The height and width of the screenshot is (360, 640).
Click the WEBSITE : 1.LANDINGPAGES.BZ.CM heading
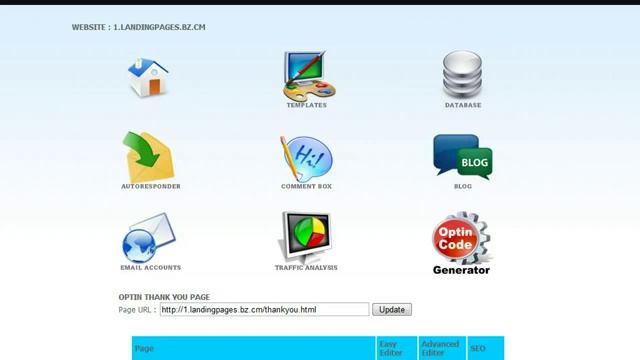pos(139,27)
